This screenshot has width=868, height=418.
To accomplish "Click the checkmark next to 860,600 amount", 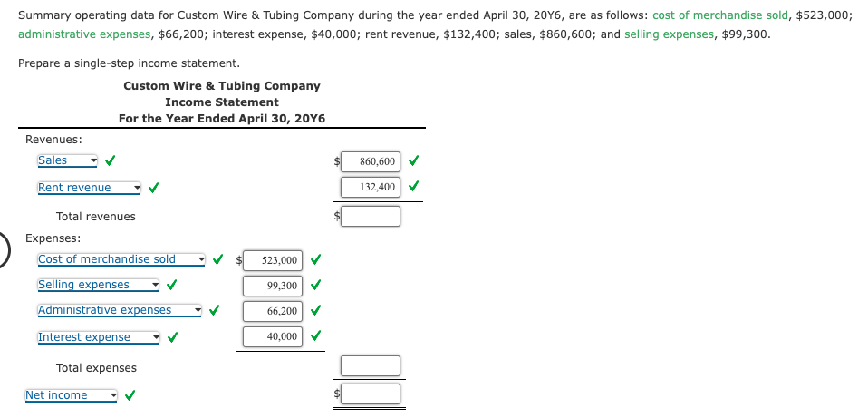I will coord(413,161).
